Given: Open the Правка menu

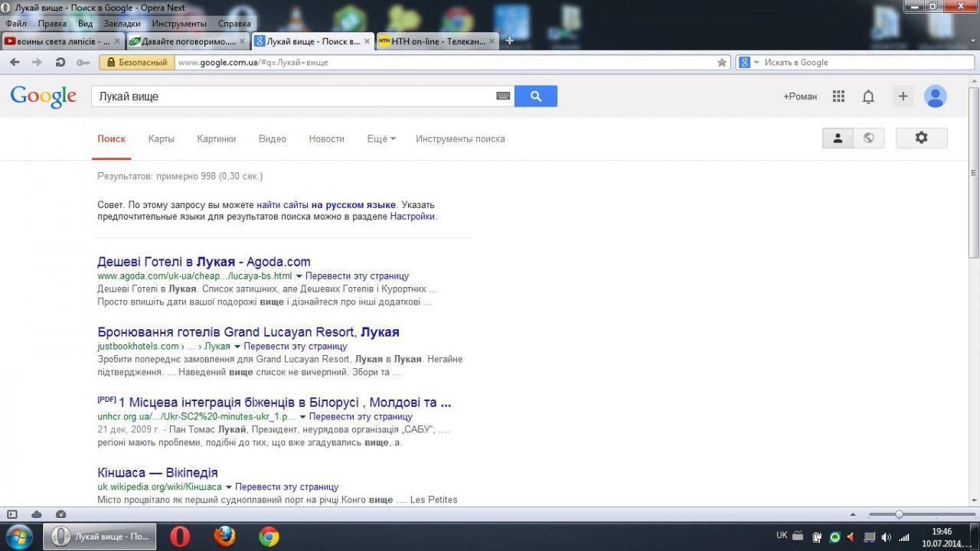Looking at the screenshot, I should click(x=52, y=24).
